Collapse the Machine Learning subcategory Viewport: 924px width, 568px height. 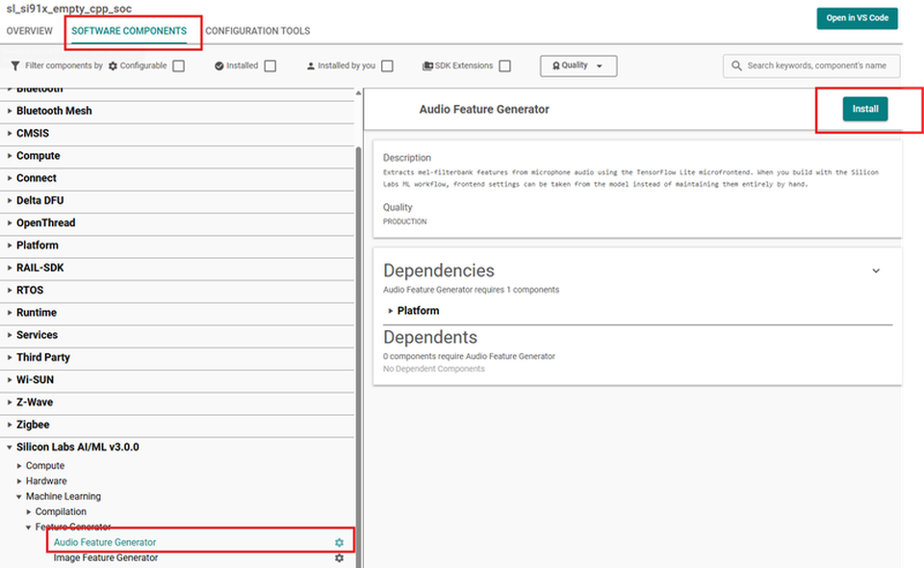pyautogui.click(x=19, y=497)
